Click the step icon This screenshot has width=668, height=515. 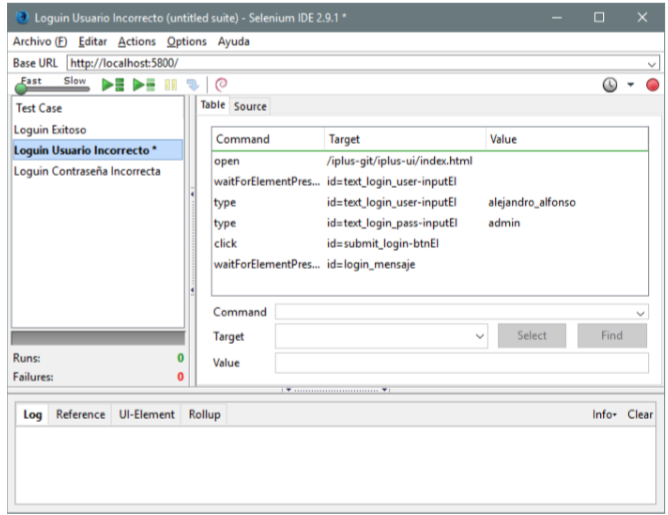point(193,85)
